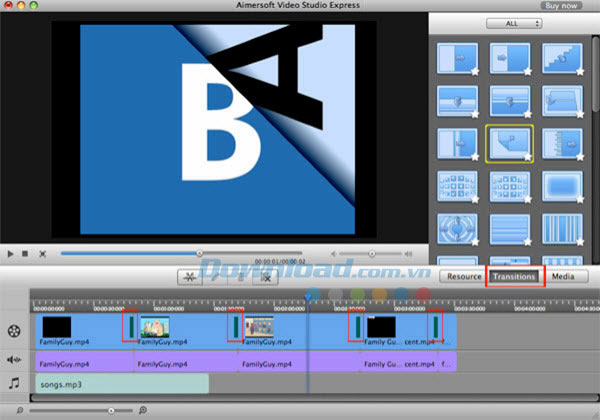Choose the staircase transition thumbnail
Screen dimensions: 600x420
click(561, 58)
